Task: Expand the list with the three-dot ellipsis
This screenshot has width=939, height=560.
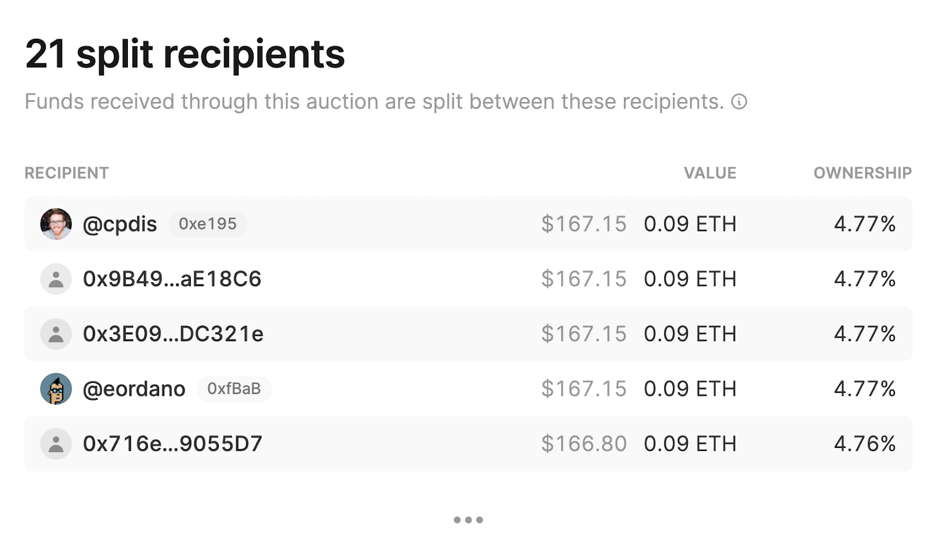Action: [x=468, y=520]
